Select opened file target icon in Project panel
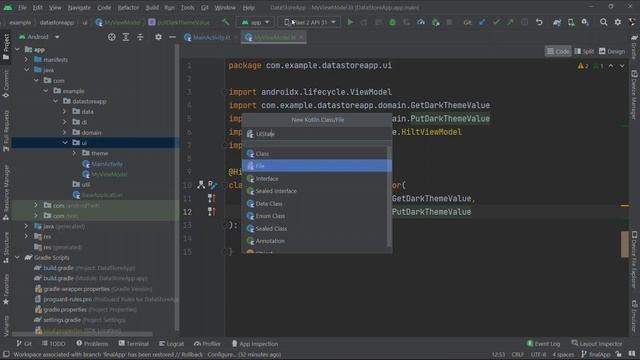 point(111,37)
